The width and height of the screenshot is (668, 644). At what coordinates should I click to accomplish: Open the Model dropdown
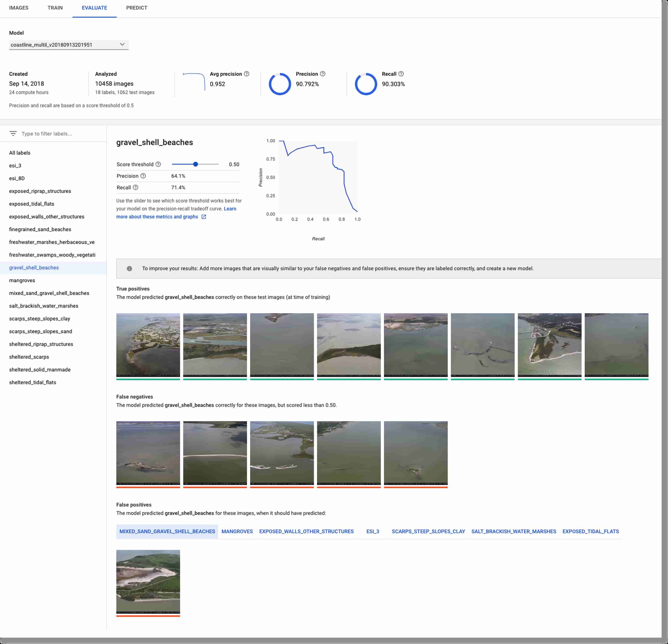click(69, 45)
